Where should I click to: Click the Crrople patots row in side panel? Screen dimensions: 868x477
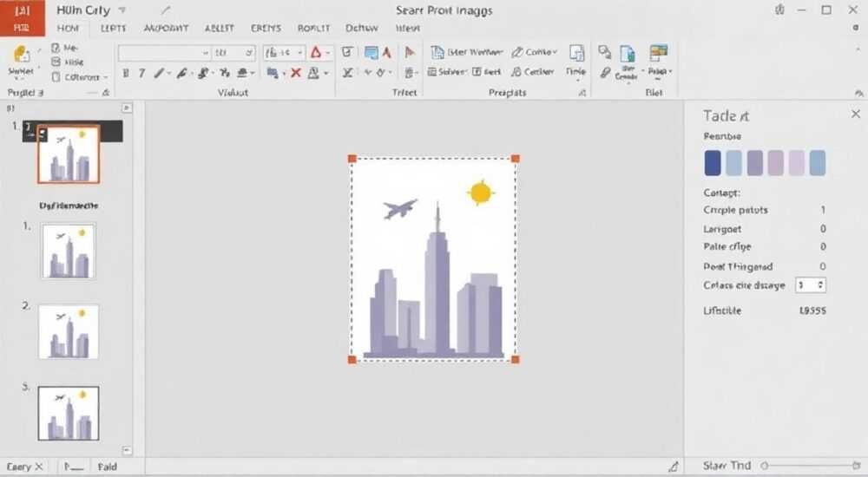tap(764, 210)
